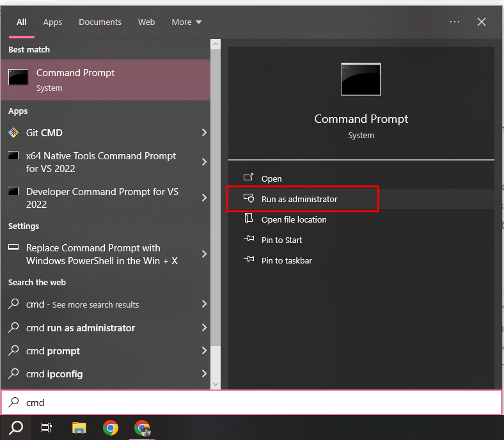
Task: Launch Google Chrome from the taskbar
Action: pyautogui.click(x=111, y=428)
